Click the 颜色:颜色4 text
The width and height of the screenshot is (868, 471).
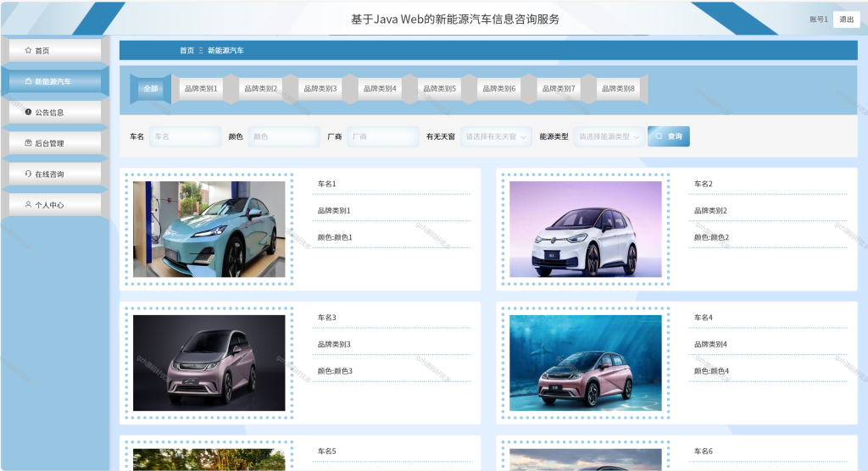point(712,371)
